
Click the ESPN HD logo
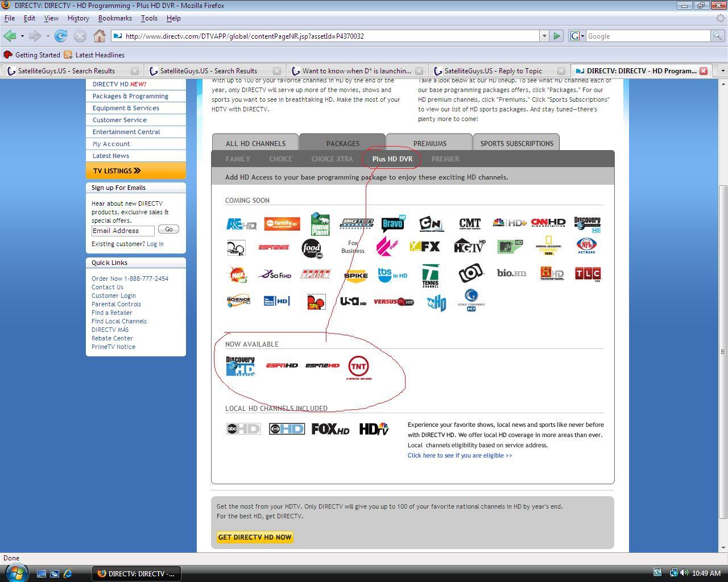282,365
